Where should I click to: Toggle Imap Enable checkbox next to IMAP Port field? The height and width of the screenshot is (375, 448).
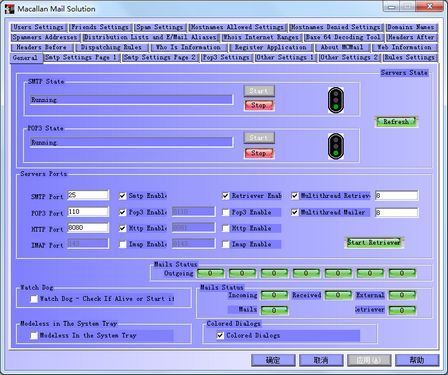pos(123,244)
